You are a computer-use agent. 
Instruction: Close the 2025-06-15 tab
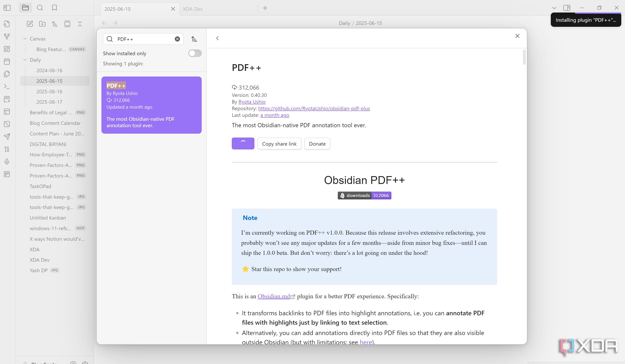tap(173, 9)
